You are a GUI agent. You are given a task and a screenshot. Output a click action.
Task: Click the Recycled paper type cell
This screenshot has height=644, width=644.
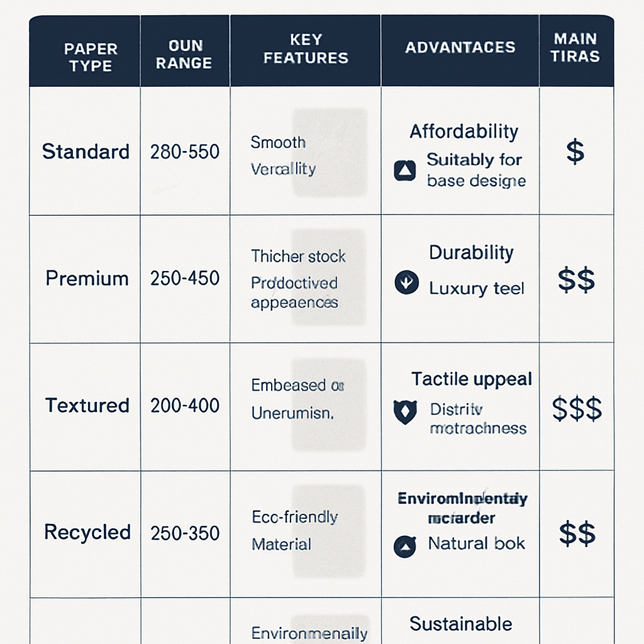(87, 532)
